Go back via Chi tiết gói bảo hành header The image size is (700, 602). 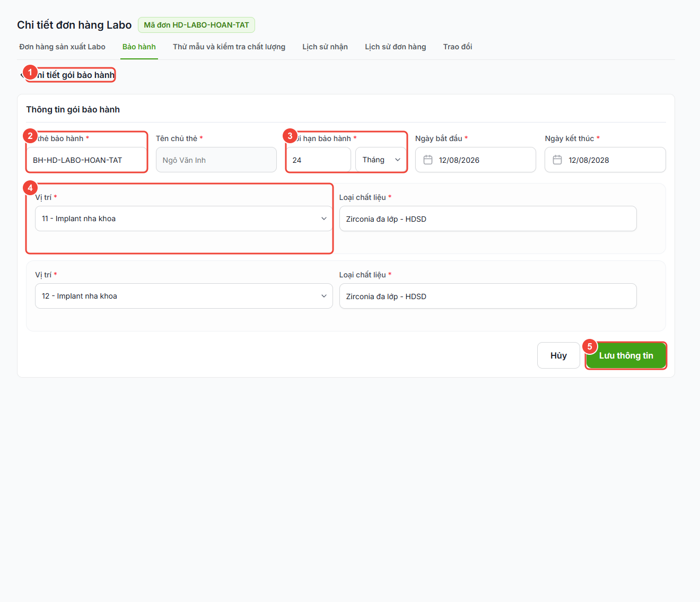pos(68,75)
